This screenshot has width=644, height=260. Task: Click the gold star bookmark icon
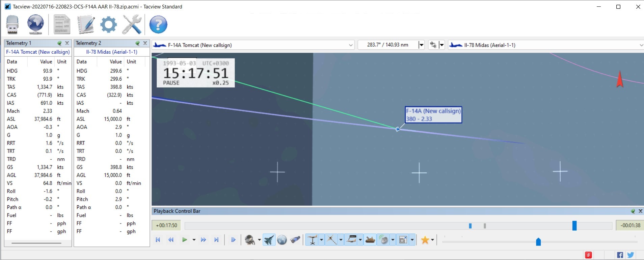(x=425, y=240)
